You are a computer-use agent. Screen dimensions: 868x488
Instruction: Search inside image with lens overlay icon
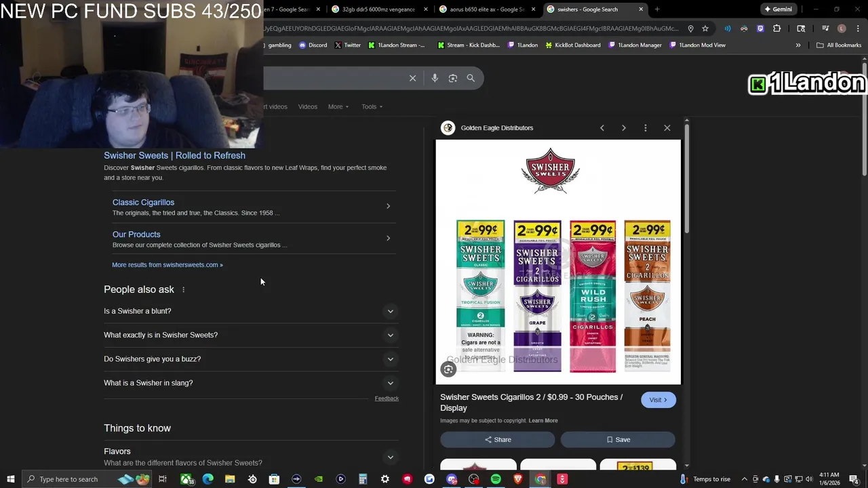[x=448, y=369]
